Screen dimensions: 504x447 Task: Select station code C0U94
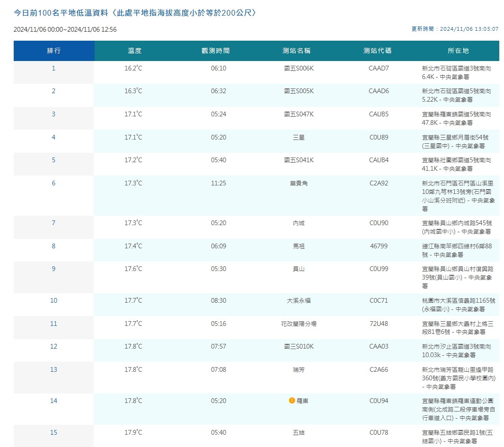379,401
